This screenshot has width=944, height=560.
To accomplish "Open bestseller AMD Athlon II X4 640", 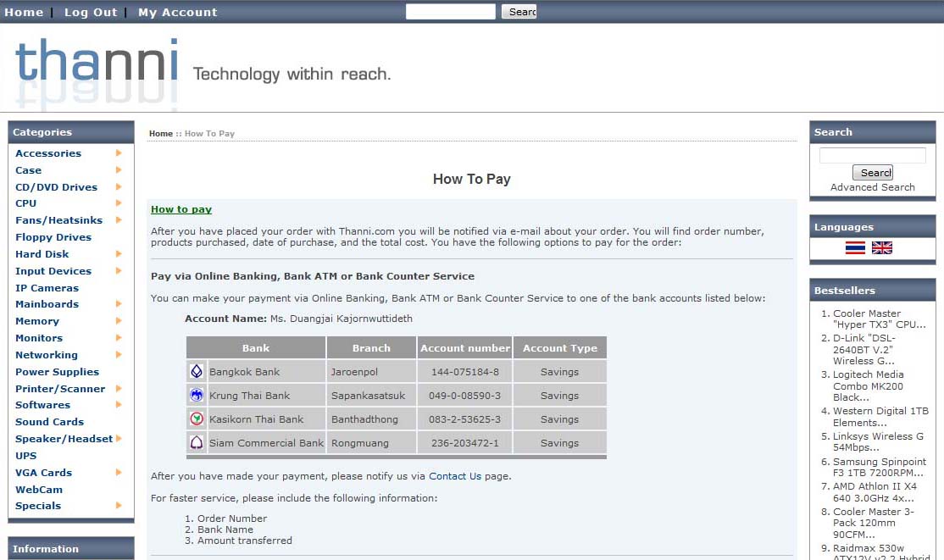I will pyautogui.click(x=875, y=492).
